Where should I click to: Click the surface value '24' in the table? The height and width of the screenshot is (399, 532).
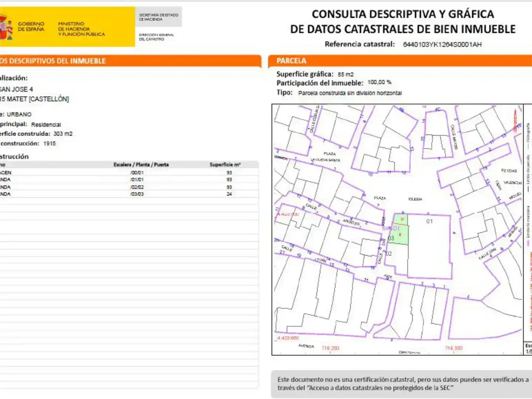point(229,194)
